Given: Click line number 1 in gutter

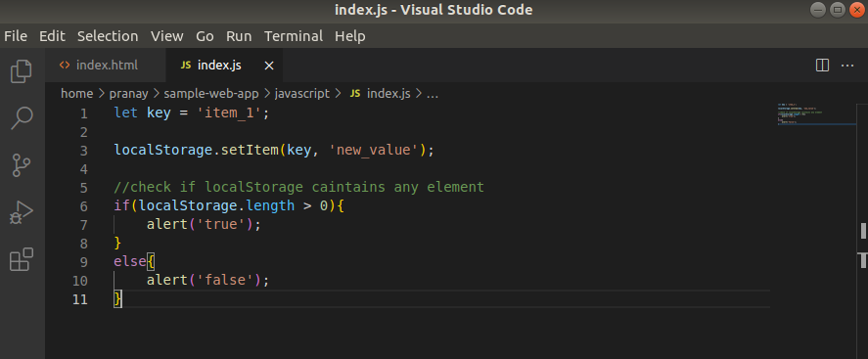Looking at the screenshot, I should point(83,113).
